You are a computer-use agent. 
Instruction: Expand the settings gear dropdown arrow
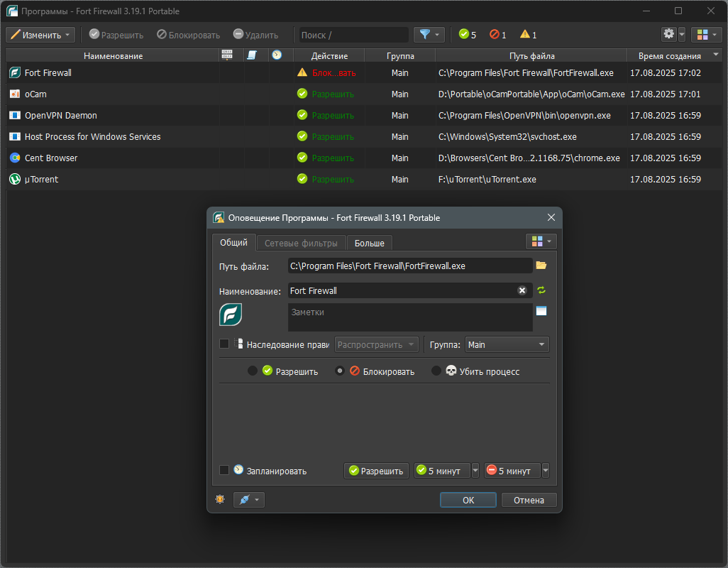682,35
